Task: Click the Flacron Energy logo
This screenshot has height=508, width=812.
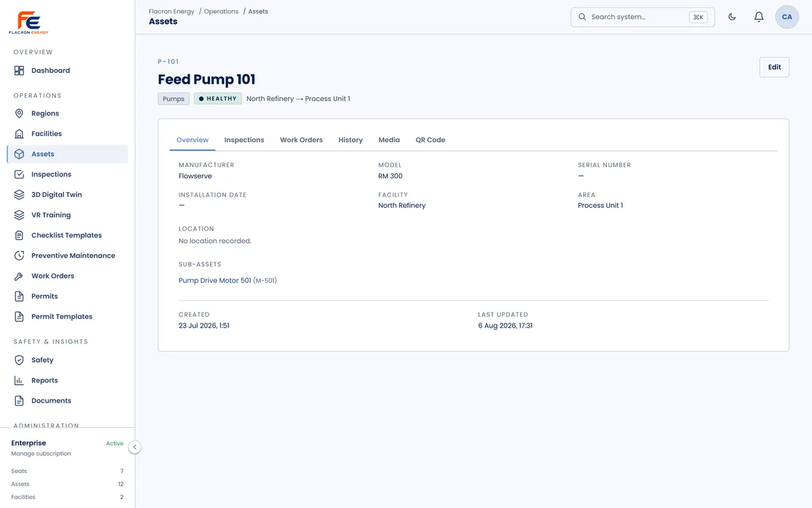Action: (x=29, y=22)
